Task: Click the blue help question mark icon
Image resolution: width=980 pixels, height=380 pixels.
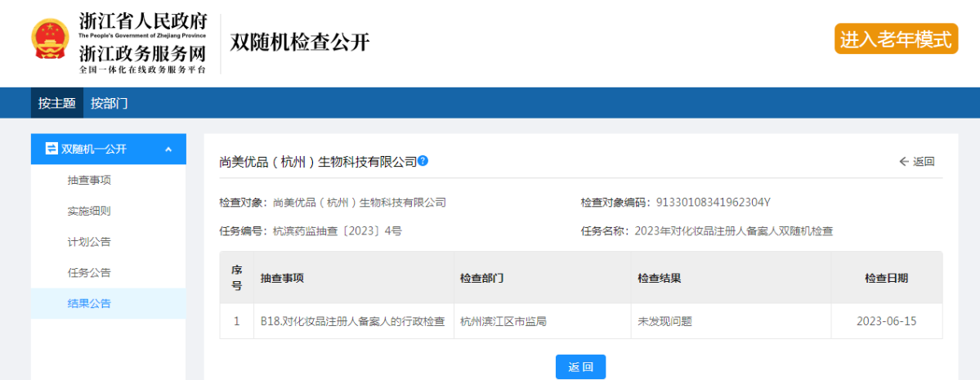Action: pos(423,161)
